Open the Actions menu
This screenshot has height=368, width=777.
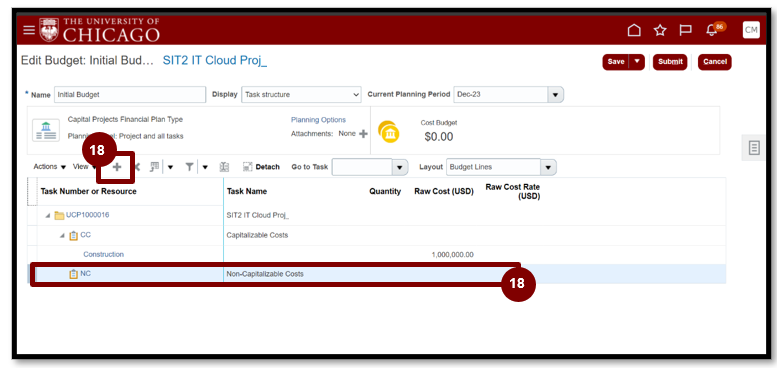point(50,167)
